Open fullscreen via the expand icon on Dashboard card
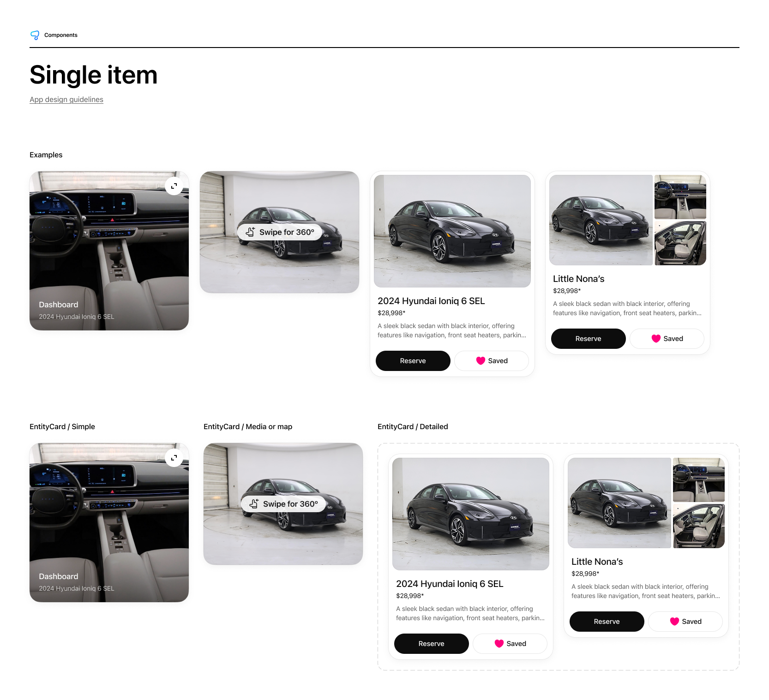This screenshot has width=769, height=700. [174, 186]
